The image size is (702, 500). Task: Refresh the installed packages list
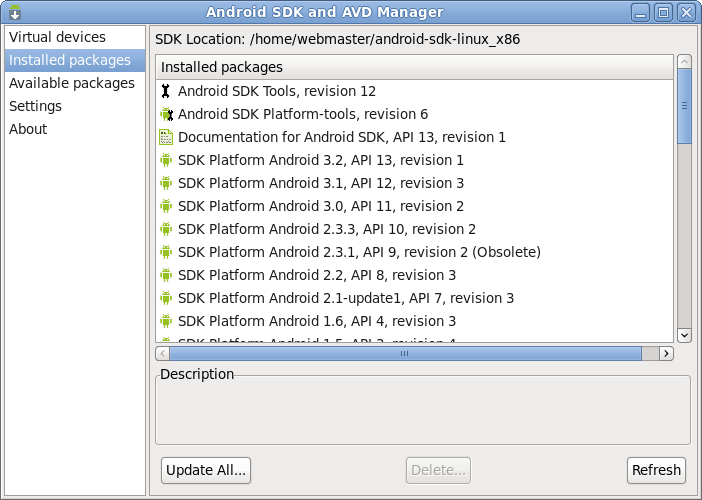[x=656, y=470]
